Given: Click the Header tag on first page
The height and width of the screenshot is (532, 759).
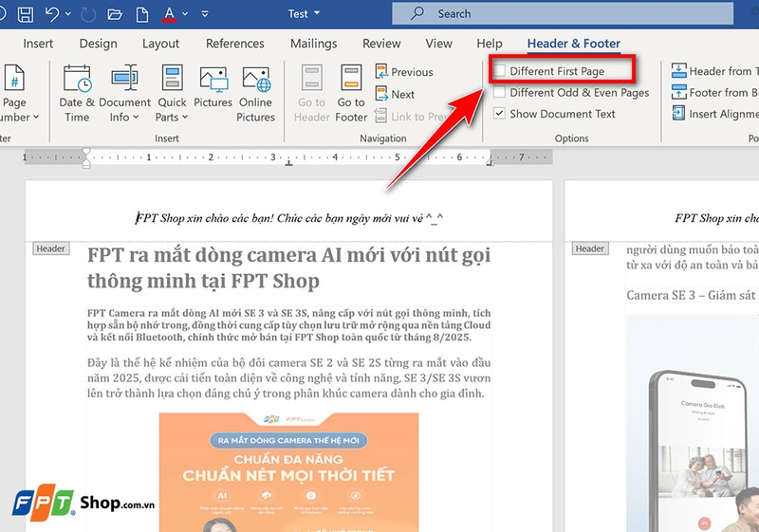Looking at the screenshot, I should tap(51, 248).
